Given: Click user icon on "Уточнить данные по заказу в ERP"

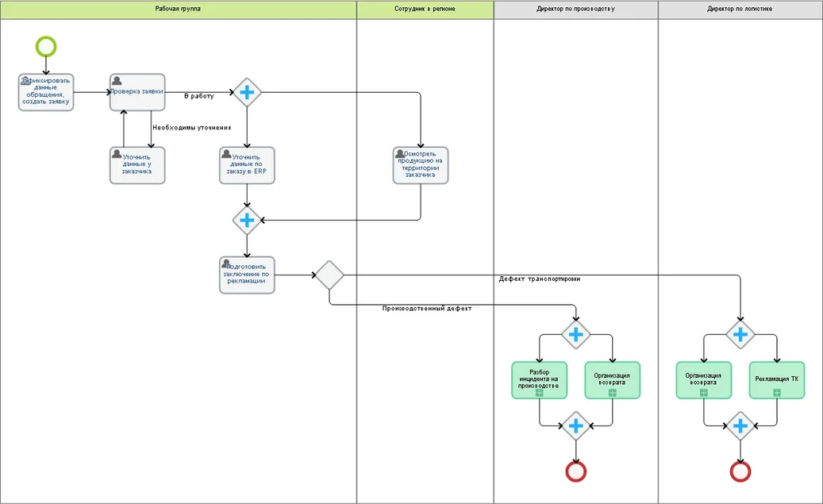Looking at the screenshot, I should tap(228, 154).
